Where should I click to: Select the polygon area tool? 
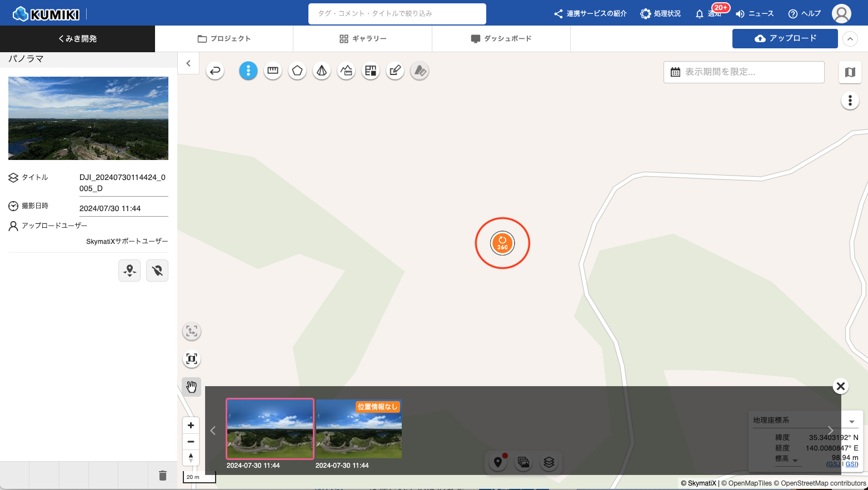[297, 71]
